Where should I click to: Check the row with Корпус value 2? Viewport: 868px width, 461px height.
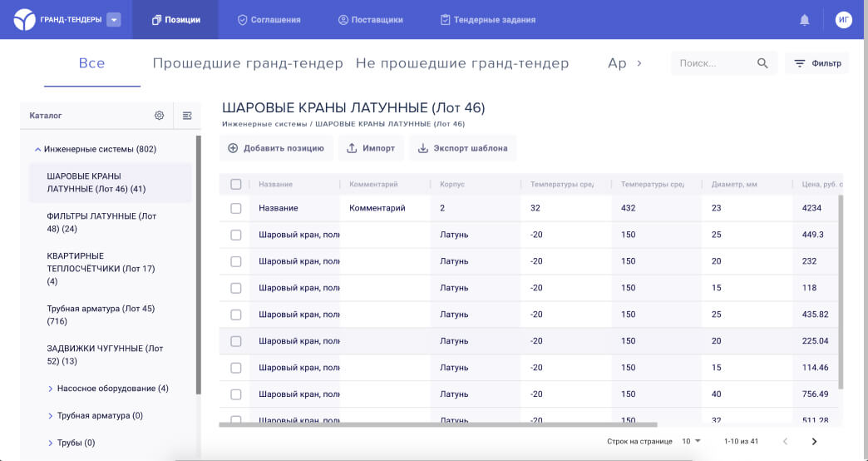coord(236,208)
